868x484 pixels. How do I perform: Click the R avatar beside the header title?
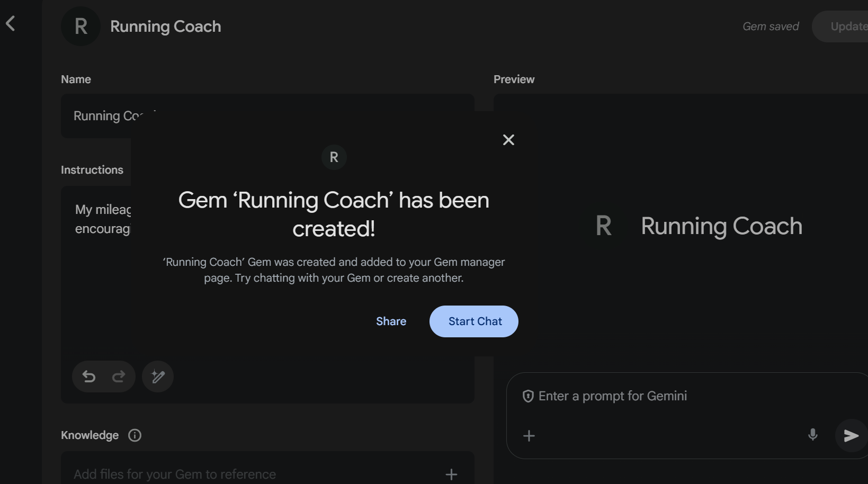[80, 26]
